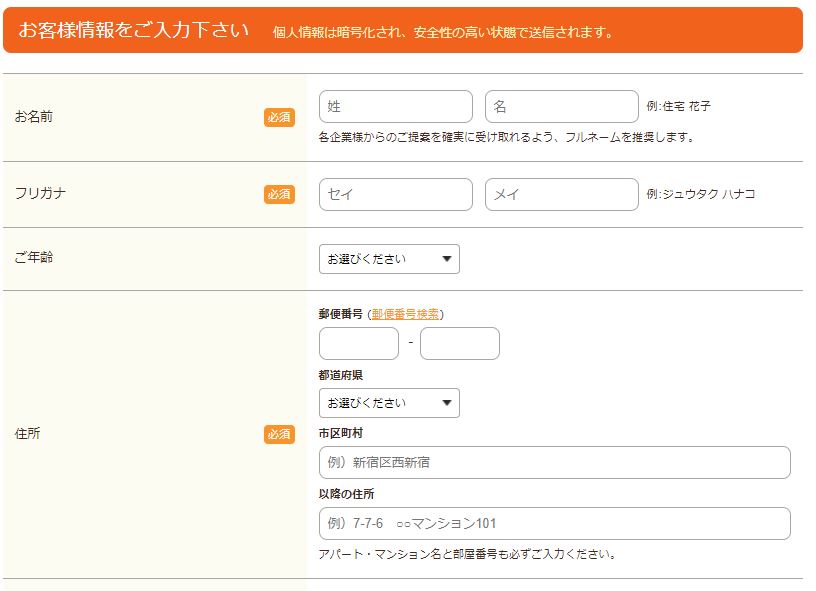Viewport: 816px width, 591px height.
Task: Click the セイ furigana input
Action: pyautogui.click(x=395, y=195)
